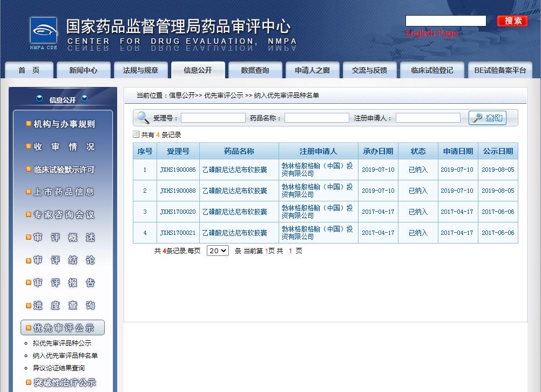
Task: Select acceptance number JXHS1700020
Action: tap(178, 212)
